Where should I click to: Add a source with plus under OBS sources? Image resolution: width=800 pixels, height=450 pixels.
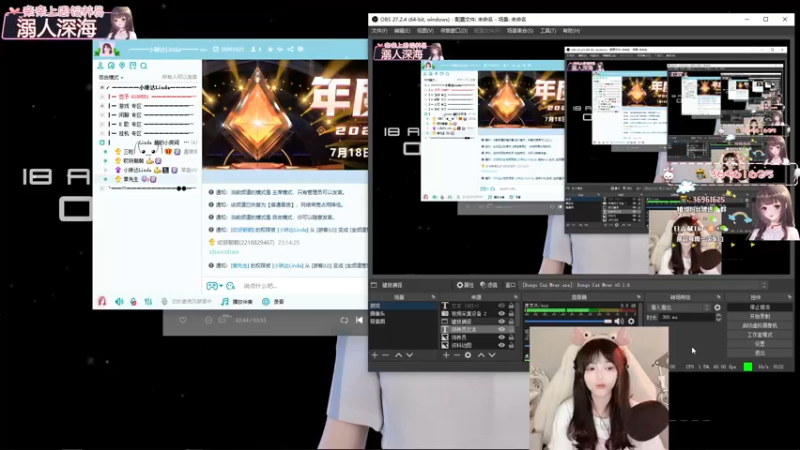446,355
